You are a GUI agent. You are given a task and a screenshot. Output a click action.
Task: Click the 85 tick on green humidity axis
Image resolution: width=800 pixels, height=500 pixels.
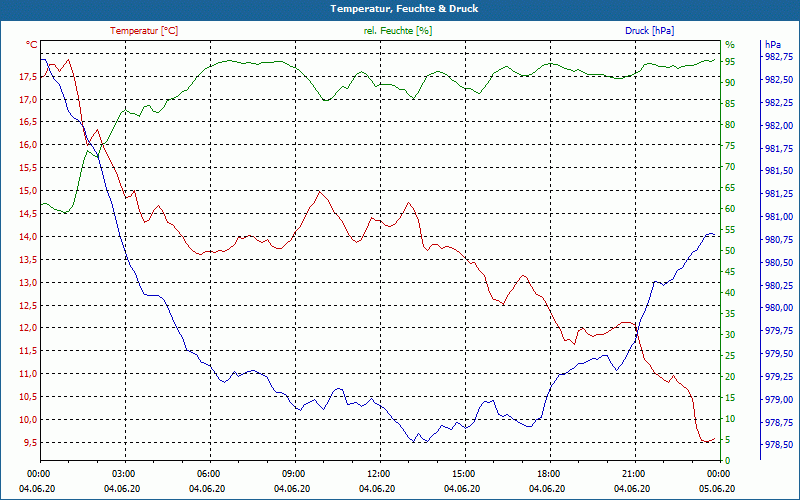[x=730, y=104]
